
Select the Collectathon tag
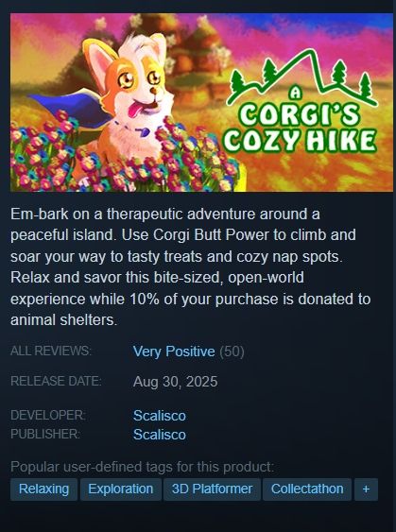click(307, 489)
